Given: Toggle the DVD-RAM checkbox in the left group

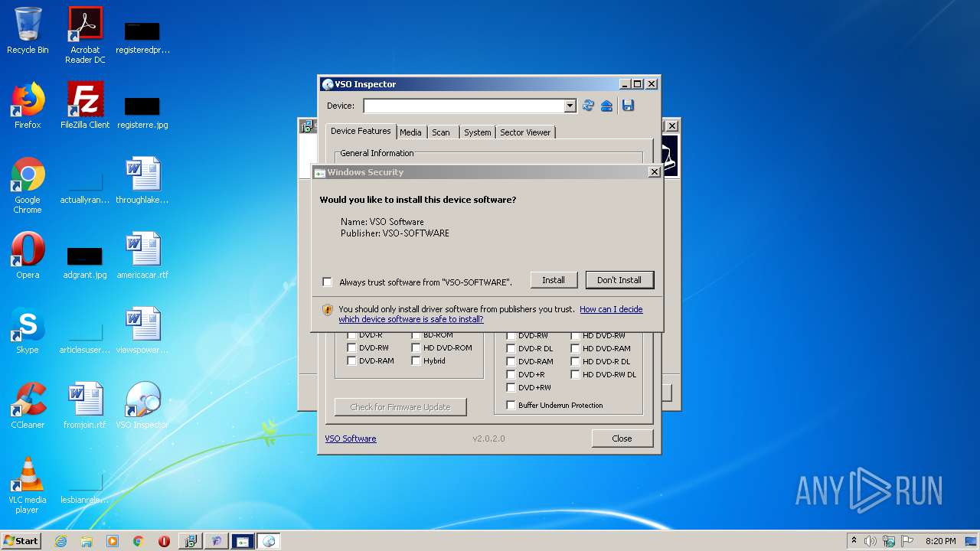Looking at the screenshot, I should (x=352, y=360).
